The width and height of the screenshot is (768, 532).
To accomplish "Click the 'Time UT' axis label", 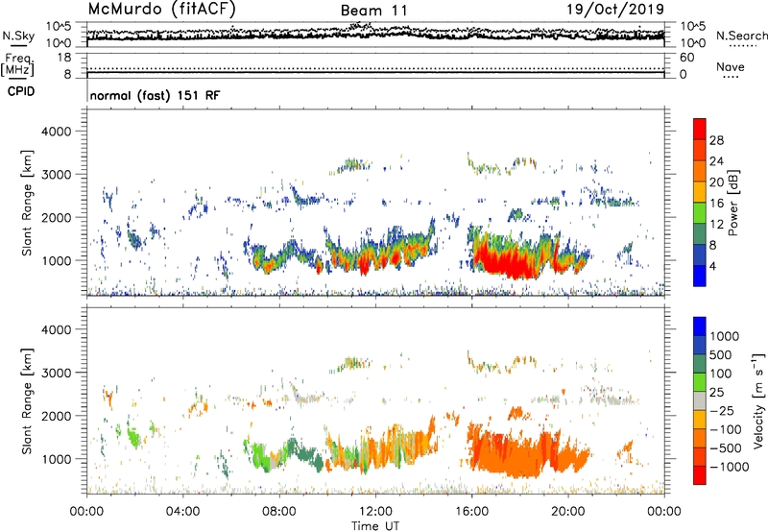I will pos(375,526).
